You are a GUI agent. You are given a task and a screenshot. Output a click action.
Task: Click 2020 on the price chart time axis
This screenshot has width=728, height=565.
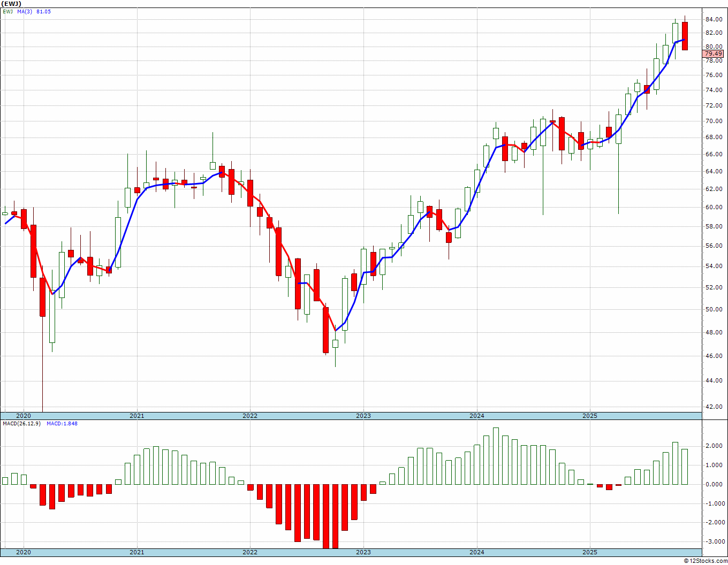[x=23, y=416]
